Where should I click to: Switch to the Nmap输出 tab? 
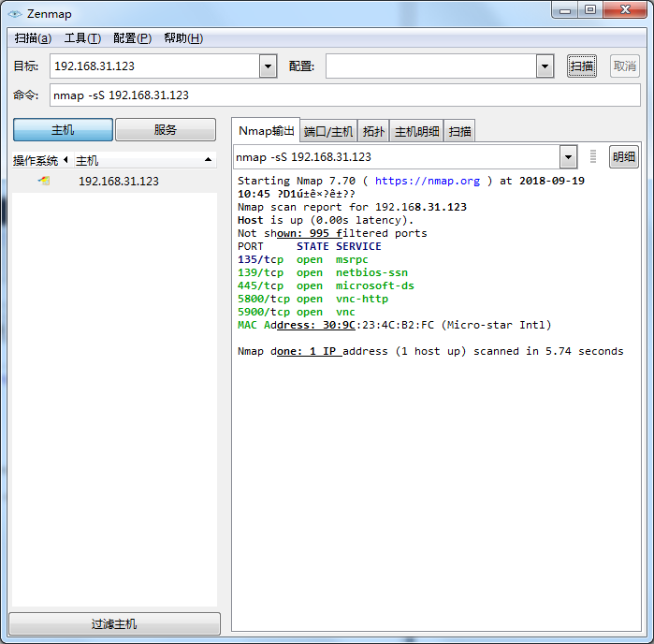coord(266,131)
